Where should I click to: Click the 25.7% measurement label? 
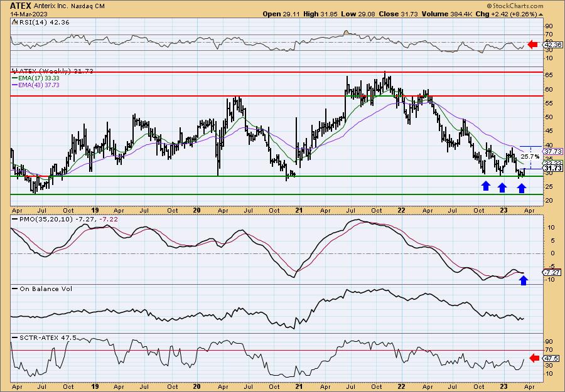[530, 157]
